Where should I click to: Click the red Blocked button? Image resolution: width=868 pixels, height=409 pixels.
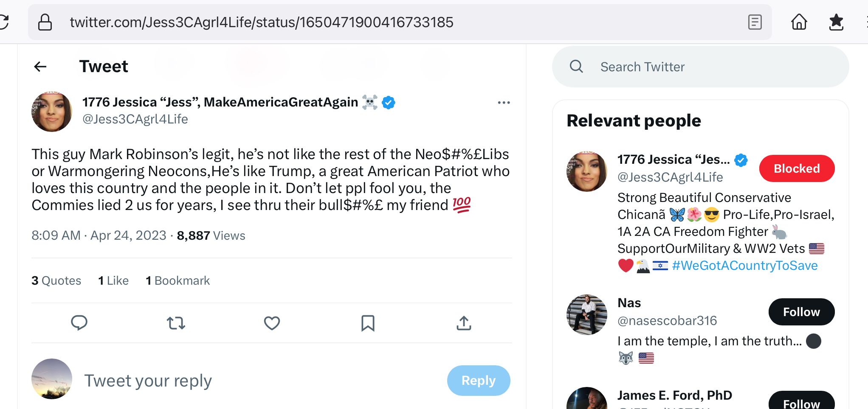797,168
